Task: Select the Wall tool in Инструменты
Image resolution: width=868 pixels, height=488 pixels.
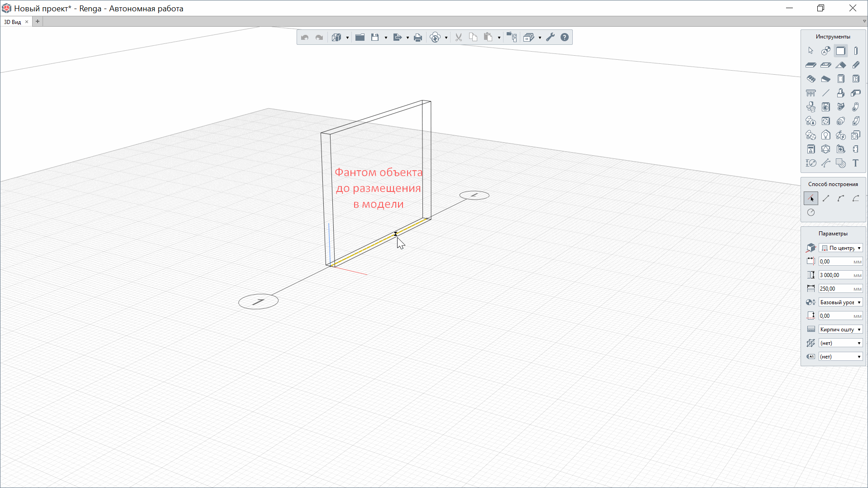Action: pos(840,51)
